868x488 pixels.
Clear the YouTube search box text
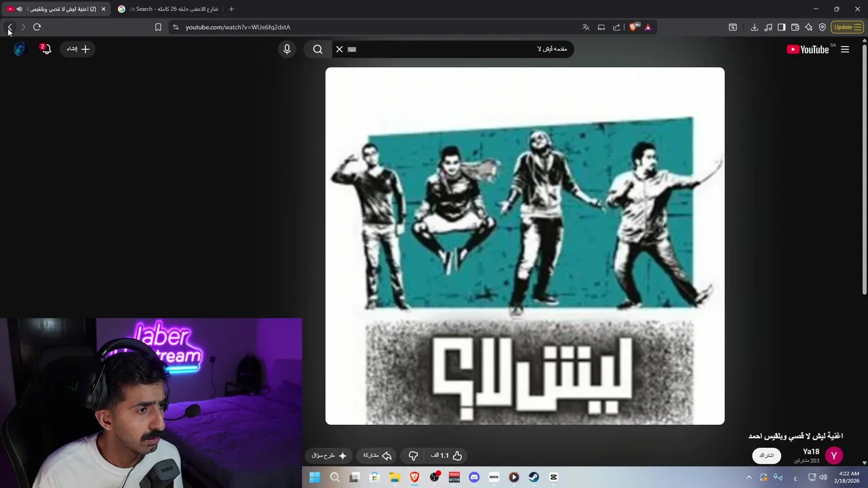click(340, 49)
